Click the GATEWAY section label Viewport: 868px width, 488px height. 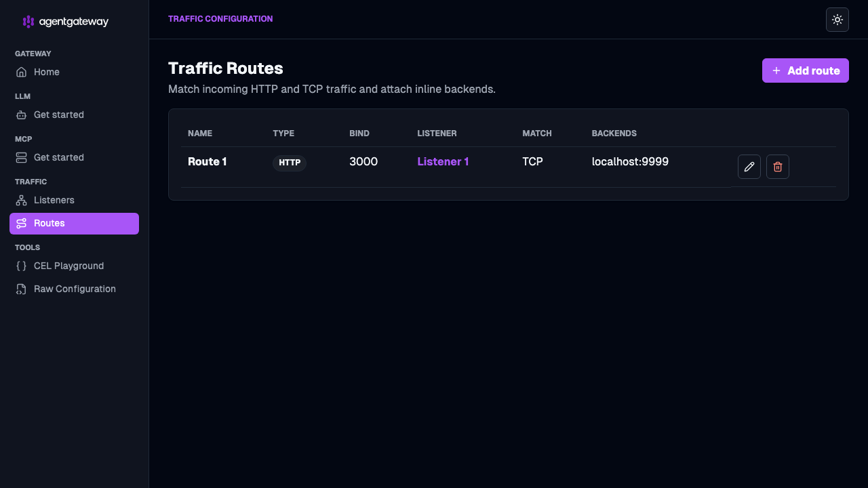(33, 54)
